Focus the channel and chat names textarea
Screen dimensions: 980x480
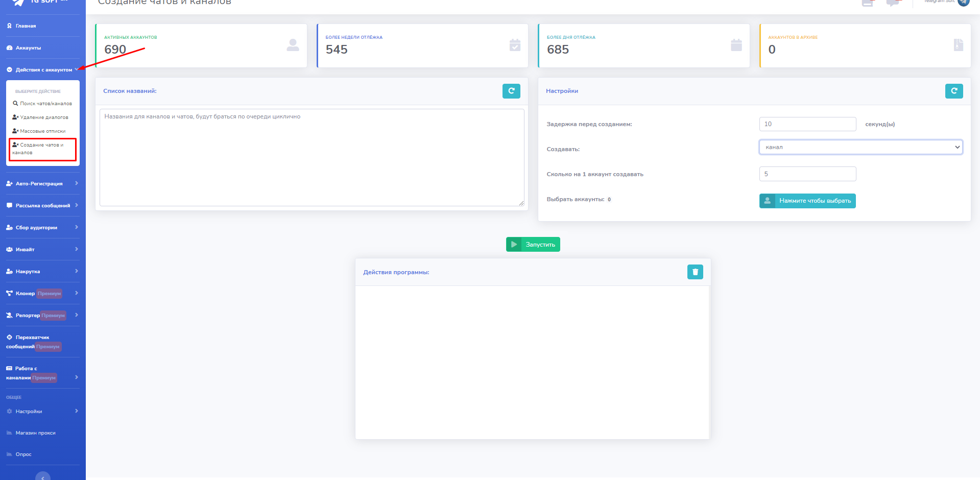tap(312, 157)
